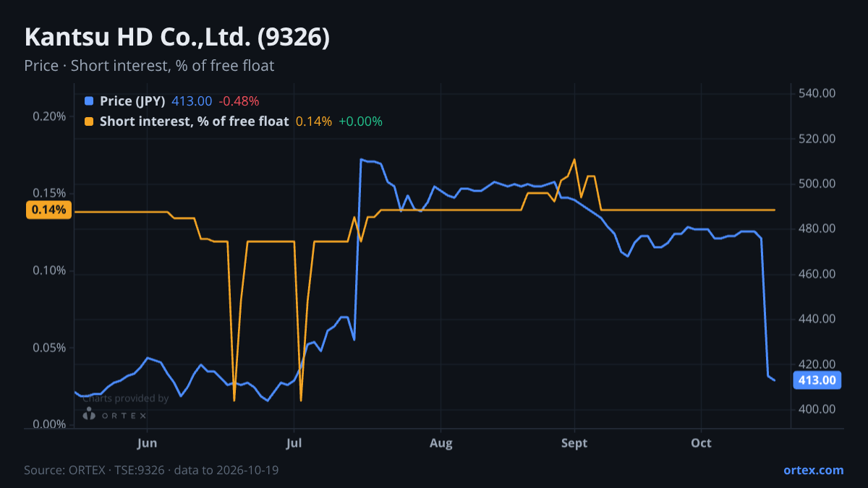Click the orange 0.14% axis value badge
Viewport: 868px width, 488px height.
point(49,210)
